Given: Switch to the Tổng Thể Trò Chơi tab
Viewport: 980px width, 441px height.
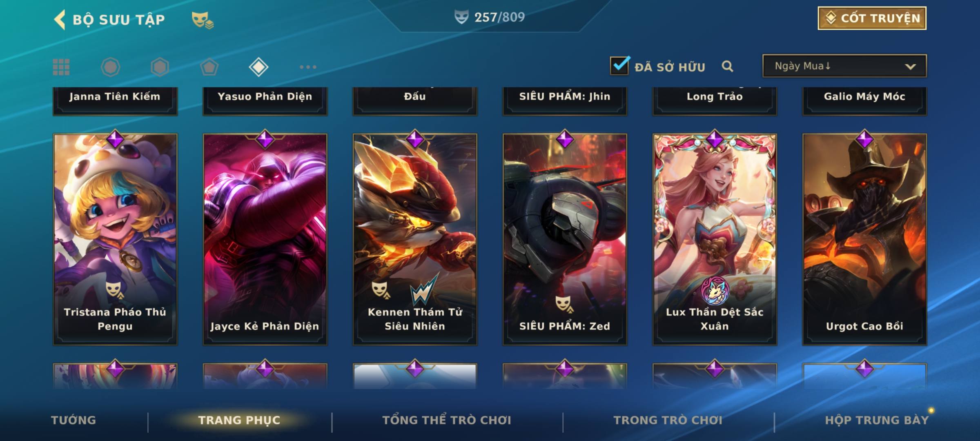Looking at the screenshot, I should click(x=447, y=420).
